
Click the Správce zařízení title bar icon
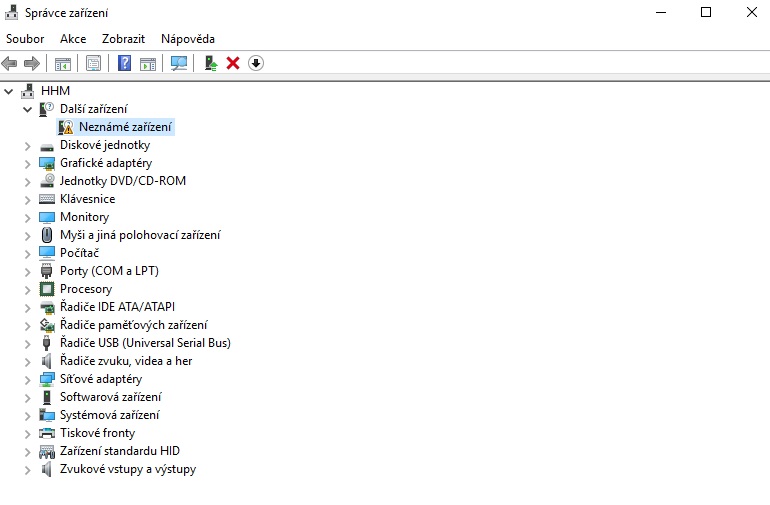12,13
